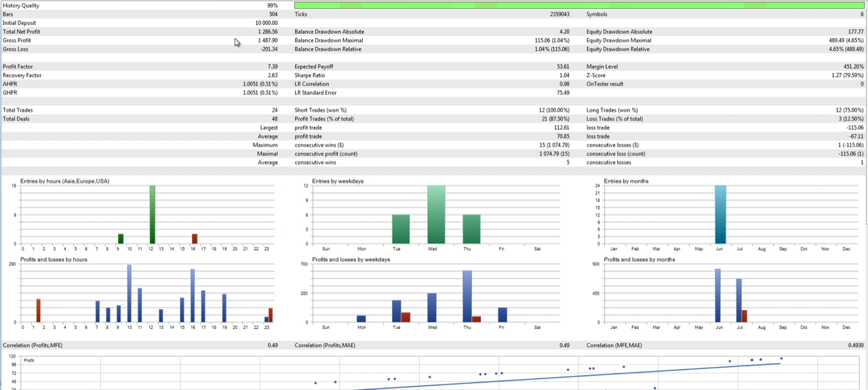This screenshot has width=868, height=390.
Task: Click the Symbols value 6
Action: click(x=862, y=14)
